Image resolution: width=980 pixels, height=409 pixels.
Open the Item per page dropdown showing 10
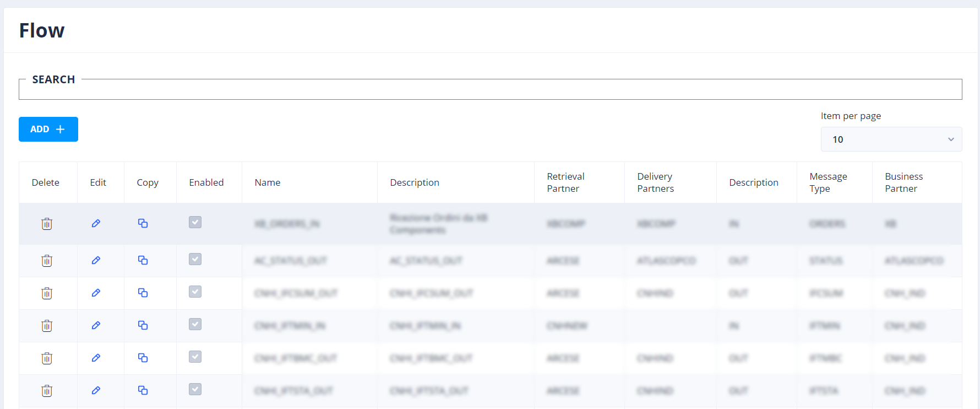[891, 139]
